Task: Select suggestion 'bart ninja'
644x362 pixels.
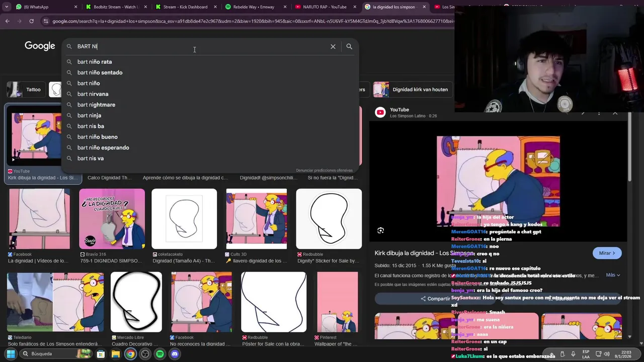Action: tap(210, 115)
